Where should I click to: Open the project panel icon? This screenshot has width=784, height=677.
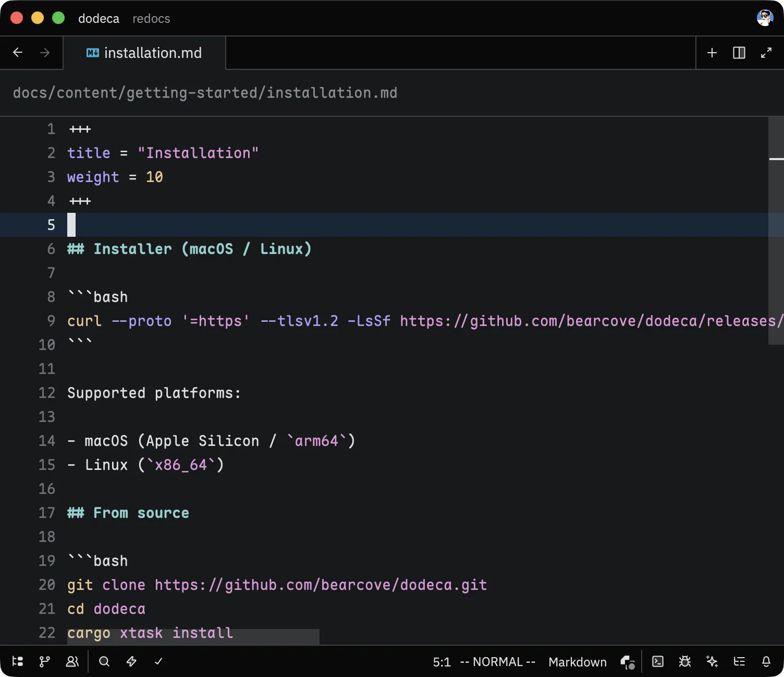pyautogui.click(x=18, y=661)
